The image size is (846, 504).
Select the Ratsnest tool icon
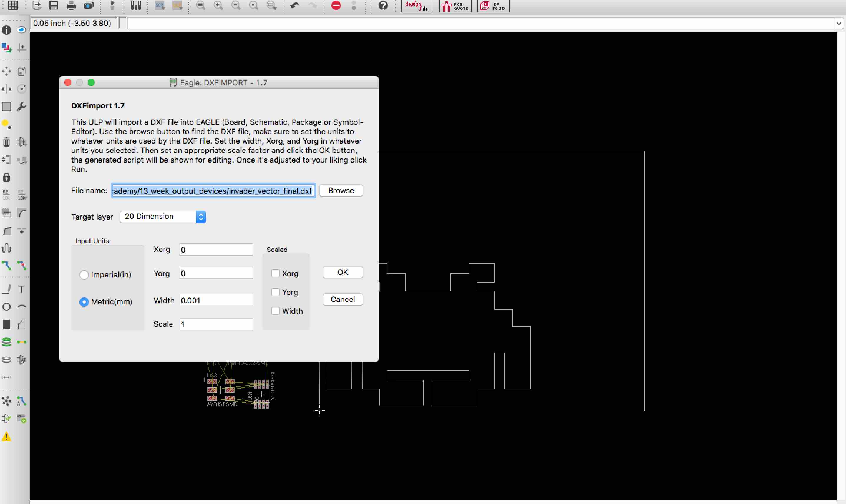[x=6, y=401]
